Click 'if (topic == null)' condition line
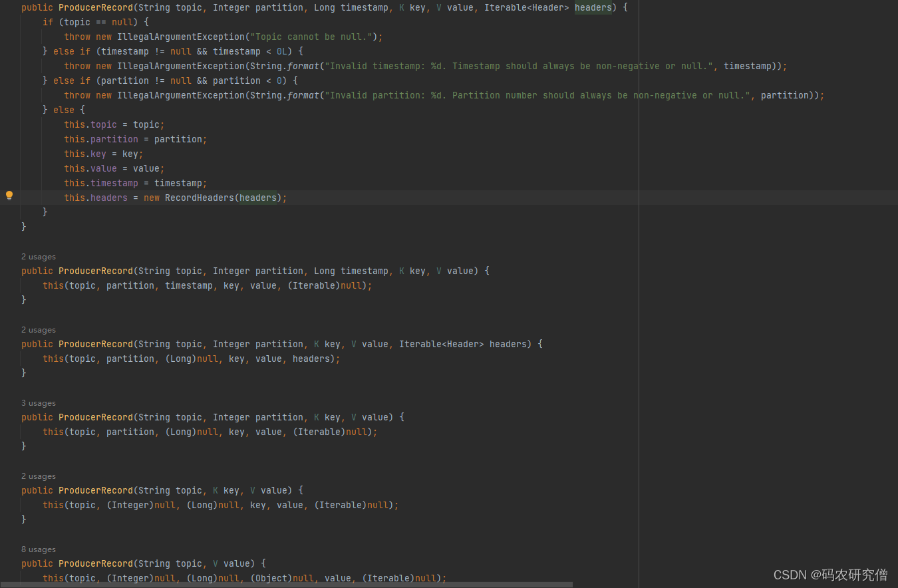Image resolution: width=898 pixels, height=588 pixels. (x=96, y=22)
